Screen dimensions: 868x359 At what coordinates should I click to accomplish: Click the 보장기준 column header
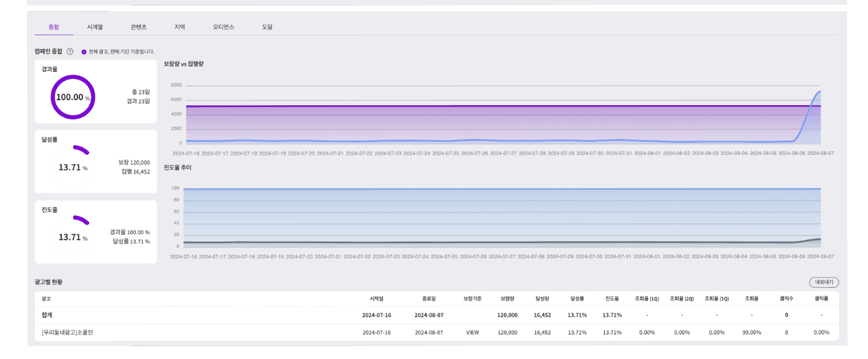point(473,299)
